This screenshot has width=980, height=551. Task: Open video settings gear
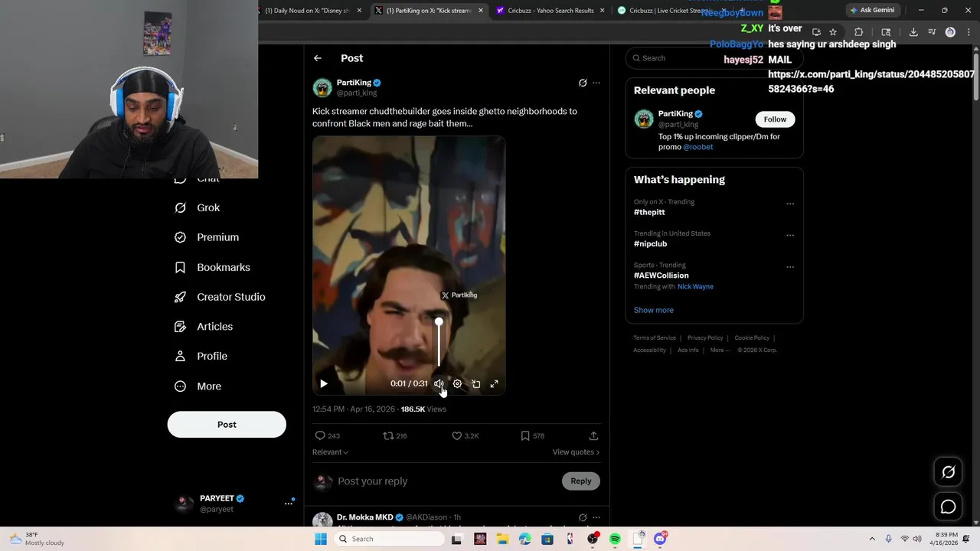click(x=457, y=383)
